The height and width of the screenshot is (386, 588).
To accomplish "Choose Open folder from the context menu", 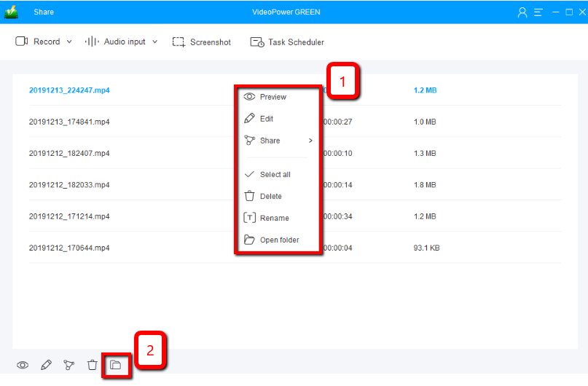I will [279, 240].
